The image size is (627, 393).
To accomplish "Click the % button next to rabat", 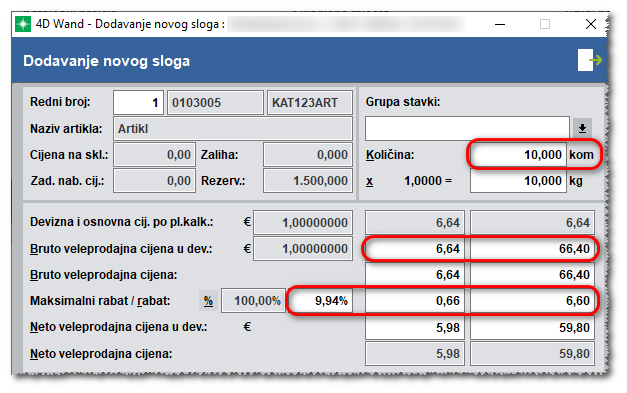I will pyautogui.click(x=208, y=301).
